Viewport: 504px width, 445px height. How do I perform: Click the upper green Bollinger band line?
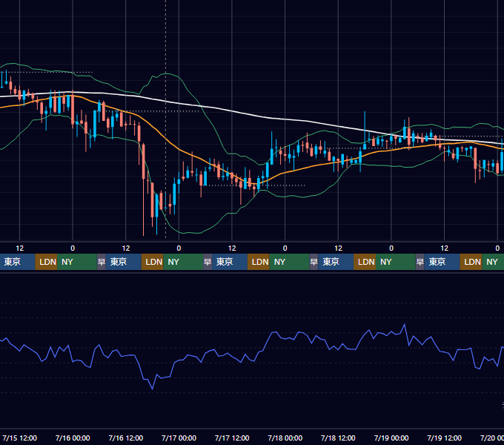206,113
